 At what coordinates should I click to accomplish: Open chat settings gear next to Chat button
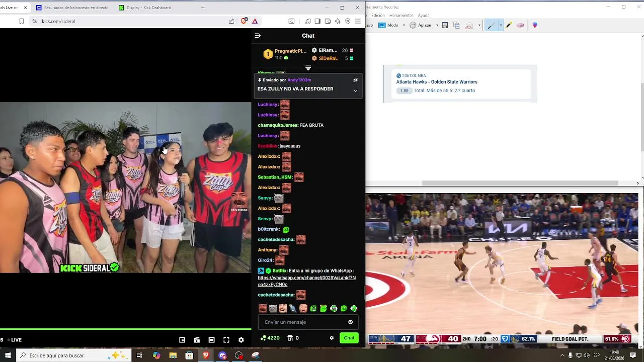tap(332, 338)
